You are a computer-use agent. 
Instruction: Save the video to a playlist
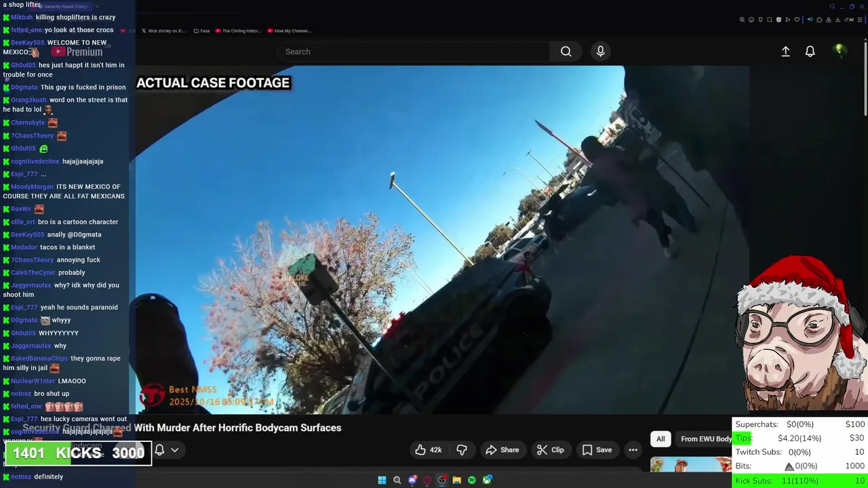(597, 450)
